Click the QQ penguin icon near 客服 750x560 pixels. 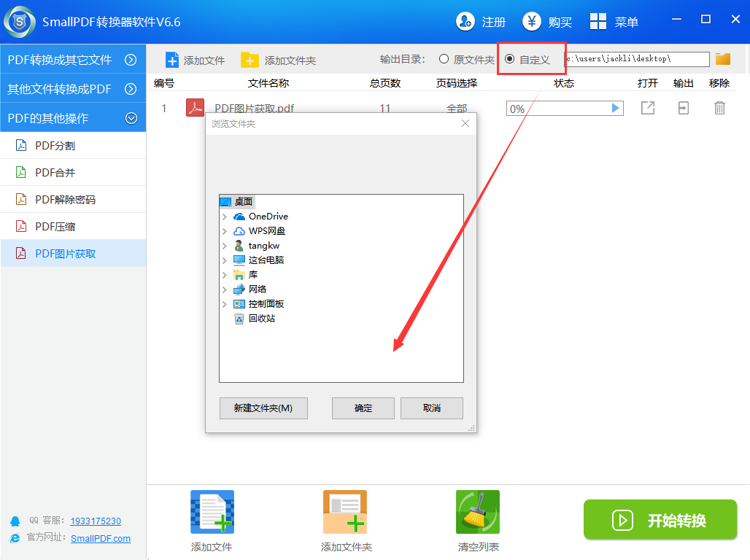15,521
